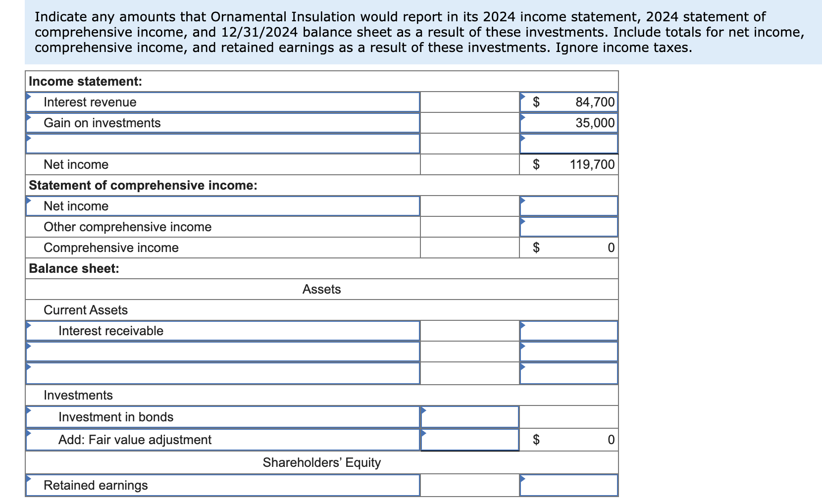The image size is (822, 504).
Task: Open the Interest revenue label dropdown cell
Action: pyautogui.click(x=223, y=102)
